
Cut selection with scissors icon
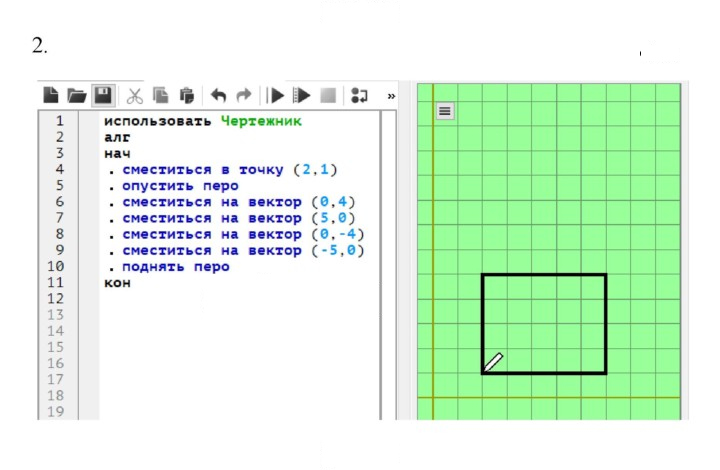[x=134, y=96]
